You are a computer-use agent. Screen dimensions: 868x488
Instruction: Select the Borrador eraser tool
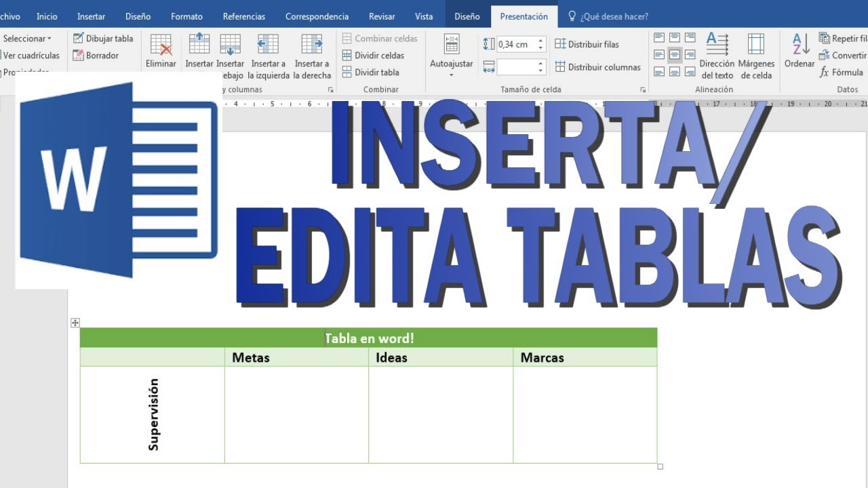96,56
